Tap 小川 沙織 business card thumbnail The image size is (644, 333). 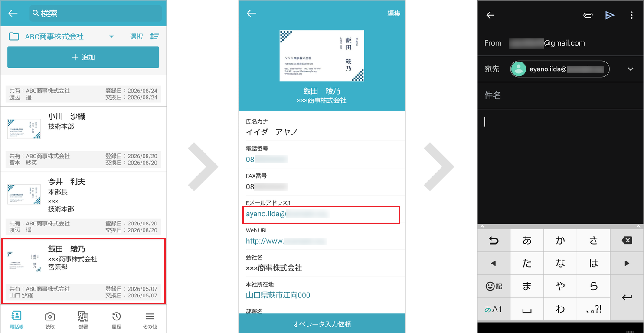pos(24,129)
